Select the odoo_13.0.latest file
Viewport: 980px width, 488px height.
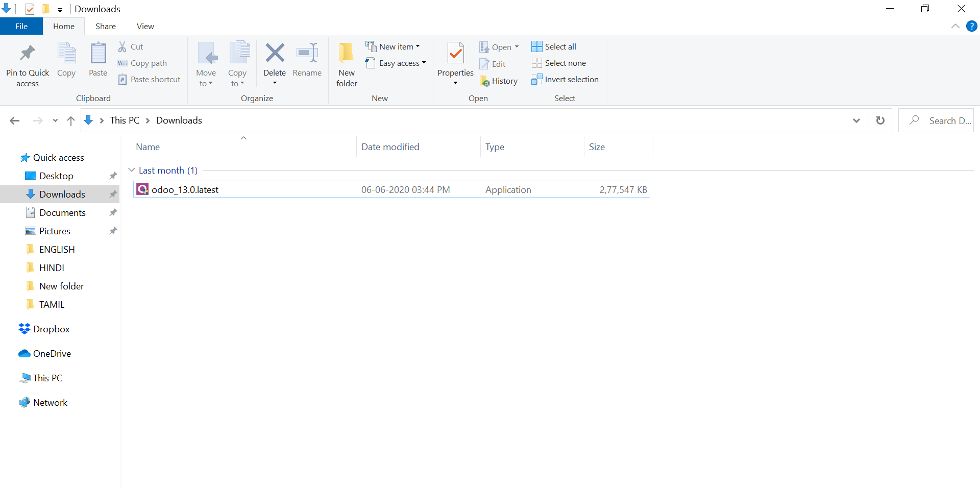185,190
